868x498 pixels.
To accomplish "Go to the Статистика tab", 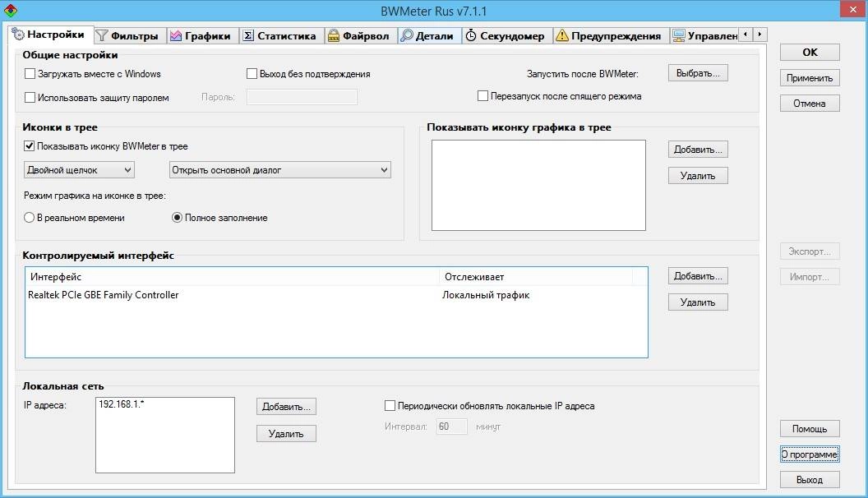I will 282,36.
